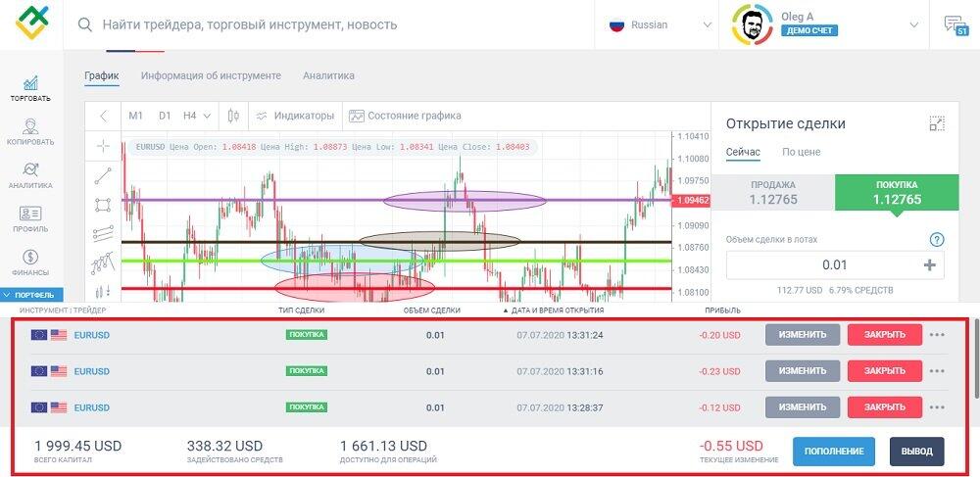
Task: Click Закрыть for 13:31:16 trade
Action: pos(884,371)
